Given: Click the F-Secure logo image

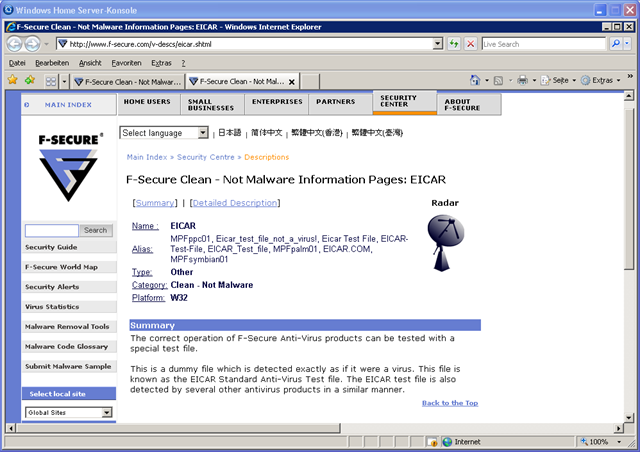Looking at the screenshot, I should pos(70,167).
